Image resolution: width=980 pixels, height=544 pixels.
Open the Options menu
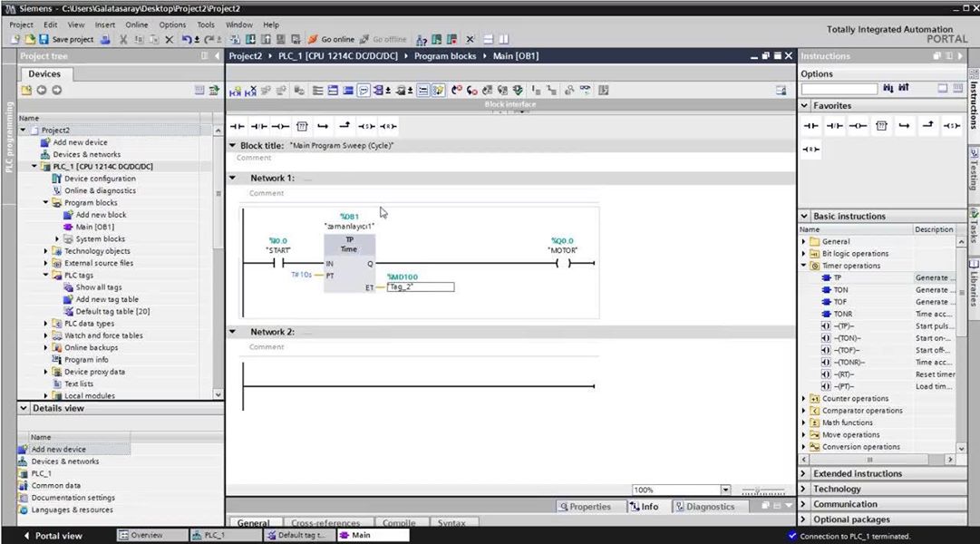coord(172,25)
